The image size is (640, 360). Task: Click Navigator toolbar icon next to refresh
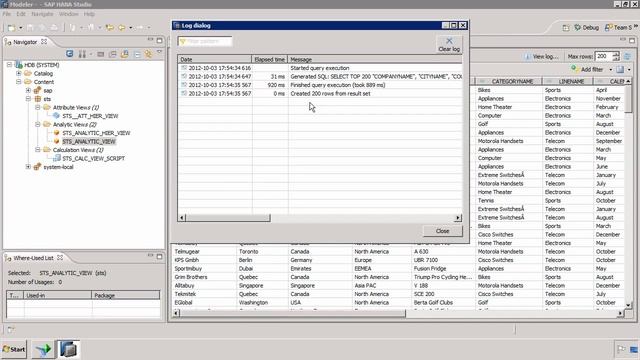(82, 54)
